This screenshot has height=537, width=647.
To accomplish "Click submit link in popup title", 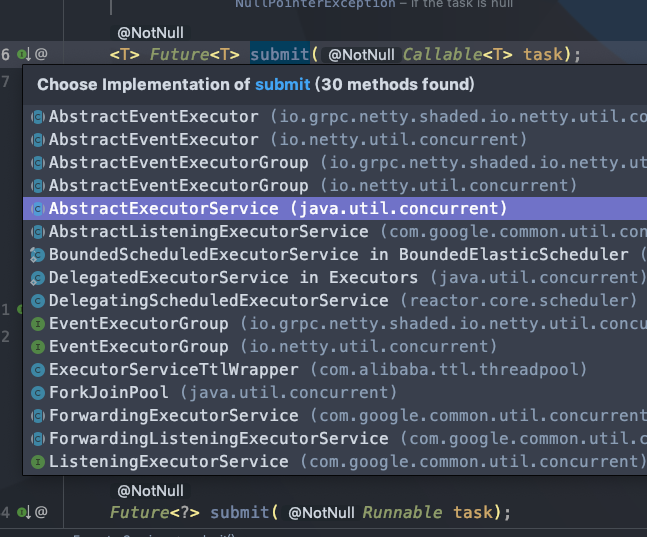I will pyautogui.click(x=282, y=85).
